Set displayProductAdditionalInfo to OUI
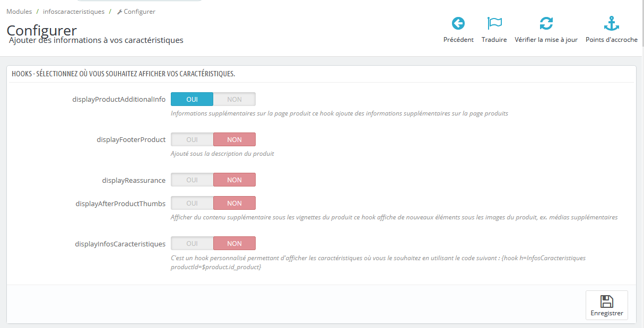644x328 pixels. [192, 99]
